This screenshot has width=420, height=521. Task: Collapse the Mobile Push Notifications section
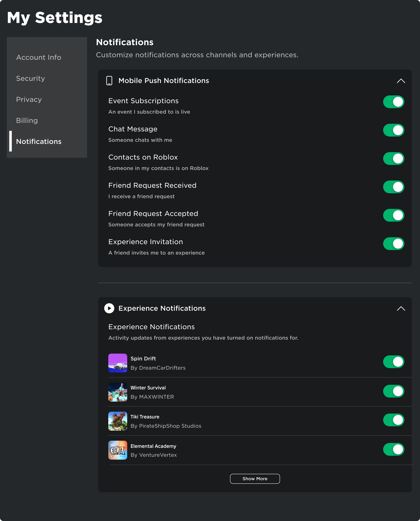coord(401,81)
